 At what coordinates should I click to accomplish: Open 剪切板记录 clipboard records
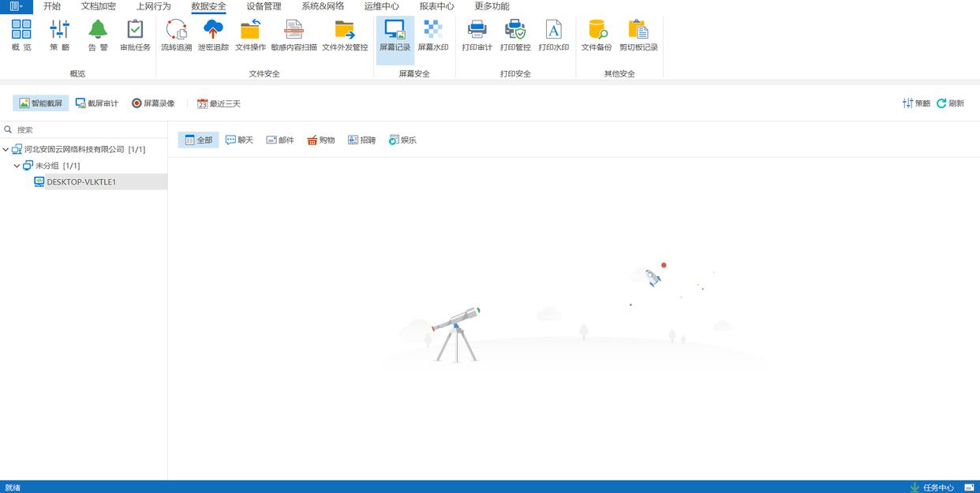click(x=638, y=36)
